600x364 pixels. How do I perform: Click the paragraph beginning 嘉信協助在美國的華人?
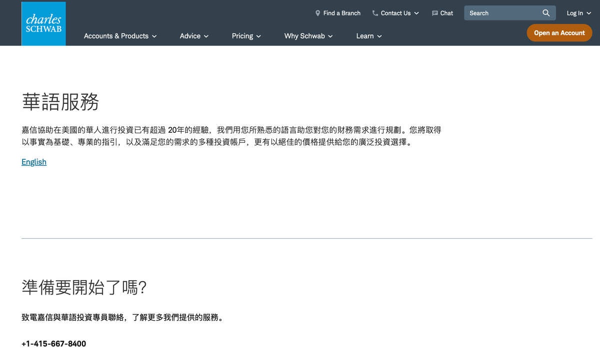[x=231, y=136]
